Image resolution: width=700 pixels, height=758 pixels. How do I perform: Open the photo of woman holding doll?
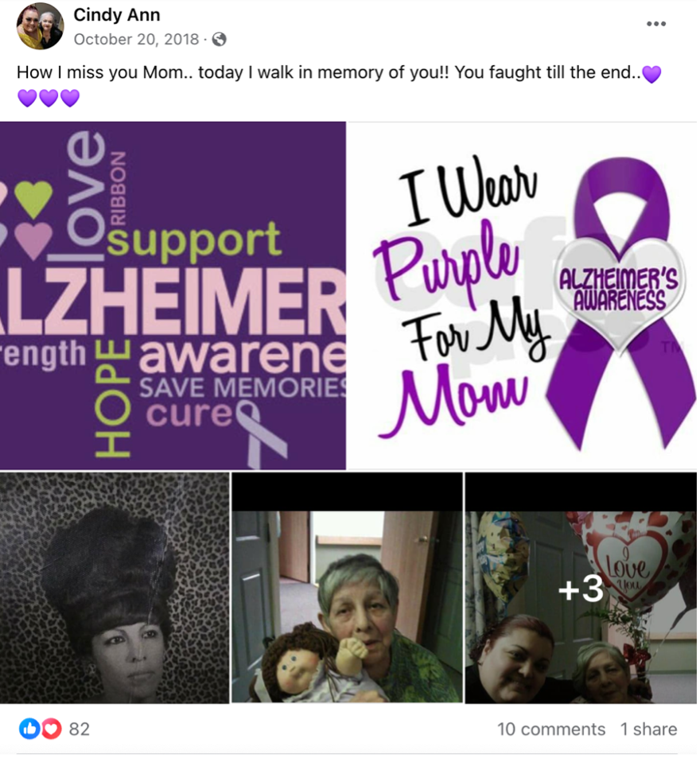(x=347, y=587)
